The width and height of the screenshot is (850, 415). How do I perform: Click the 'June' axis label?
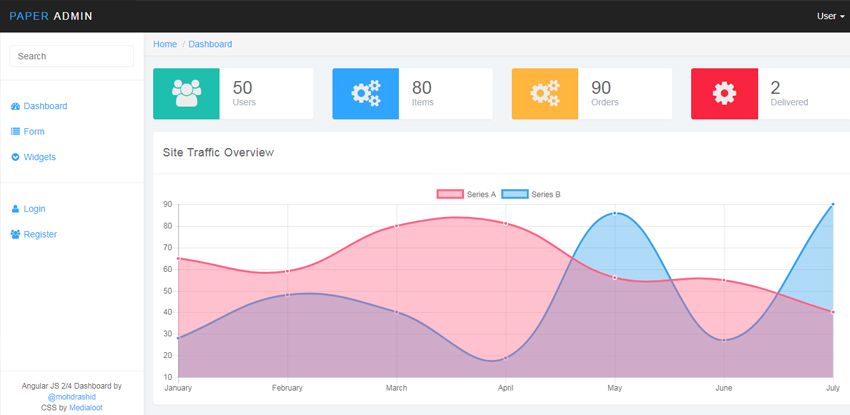[x=724, y=388]
